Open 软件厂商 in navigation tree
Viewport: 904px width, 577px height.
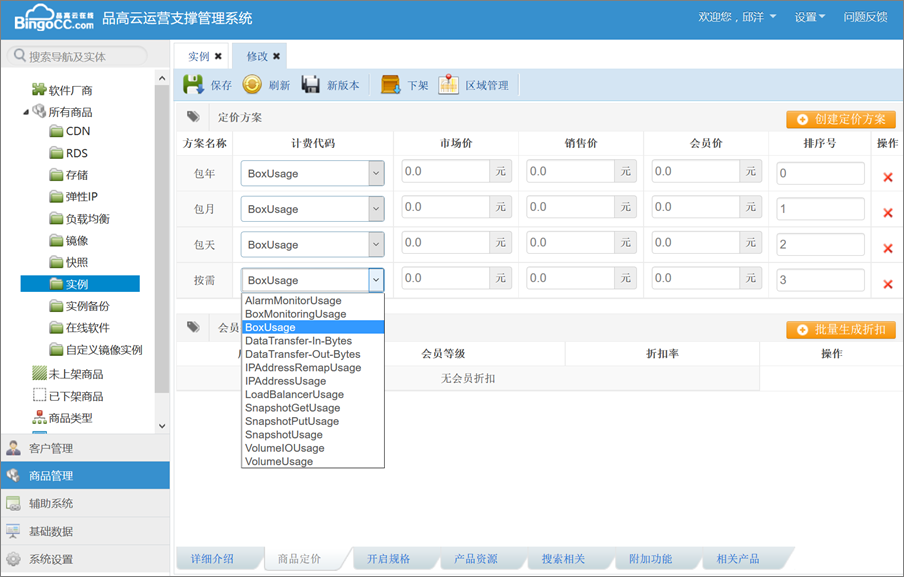click(x=62, y=90)
